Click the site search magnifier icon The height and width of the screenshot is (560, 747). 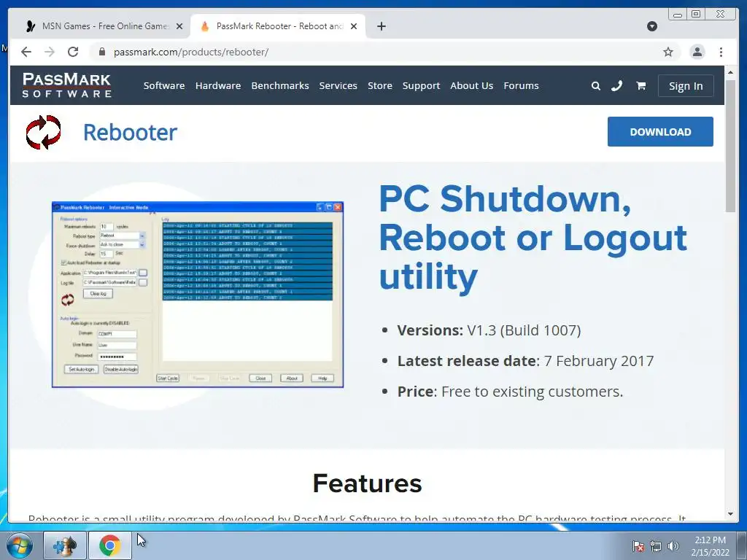[595, 86]
